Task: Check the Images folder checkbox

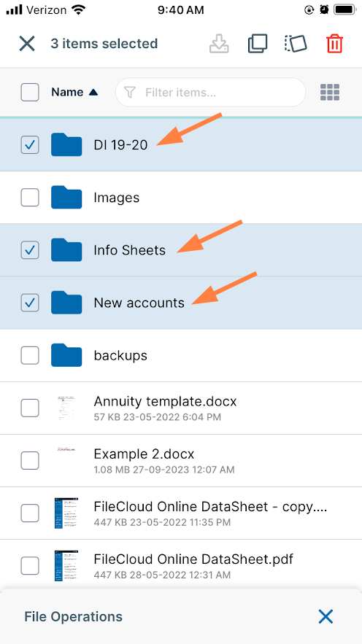Action: pos(30,198)
